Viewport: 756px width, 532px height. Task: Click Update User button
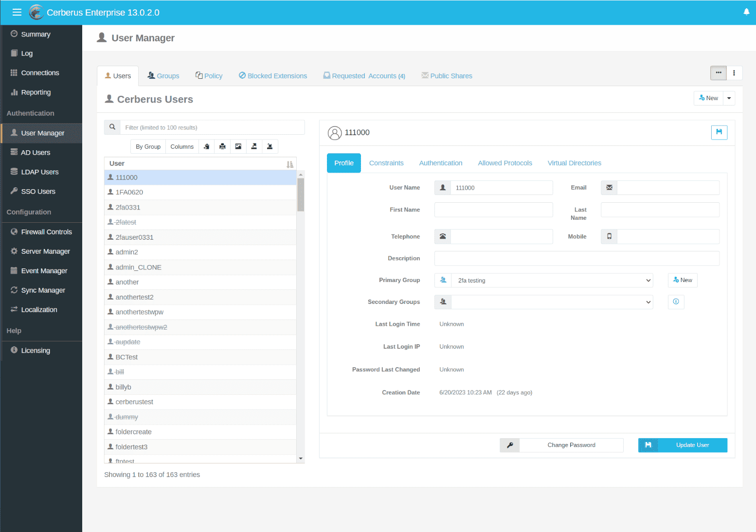click(683, 445)
